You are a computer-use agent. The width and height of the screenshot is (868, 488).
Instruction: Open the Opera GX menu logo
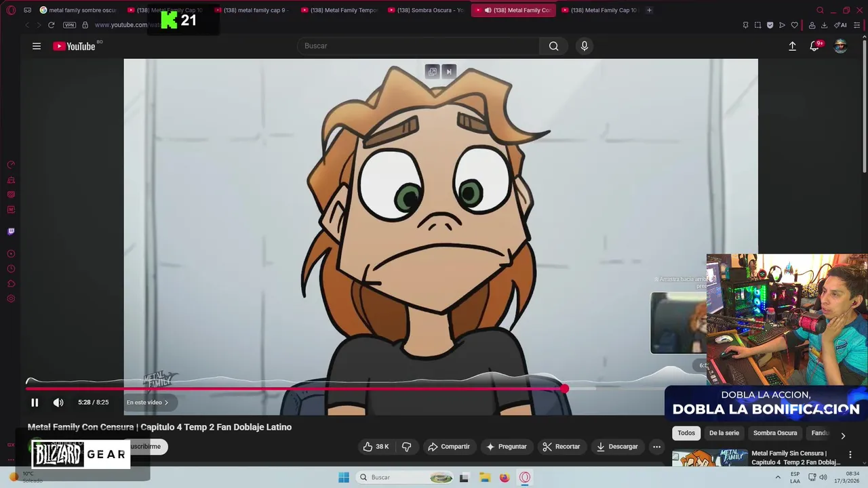pos(11,10)
